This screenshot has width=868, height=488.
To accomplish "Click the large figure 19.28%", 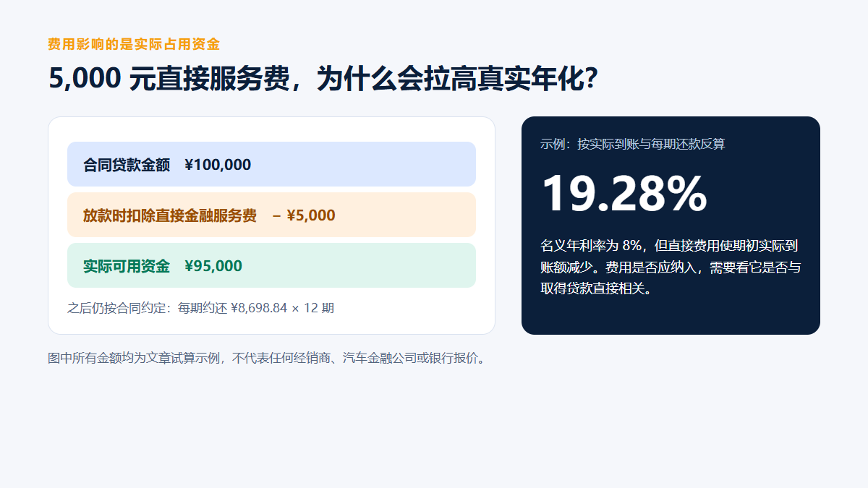I will point(624,193).
